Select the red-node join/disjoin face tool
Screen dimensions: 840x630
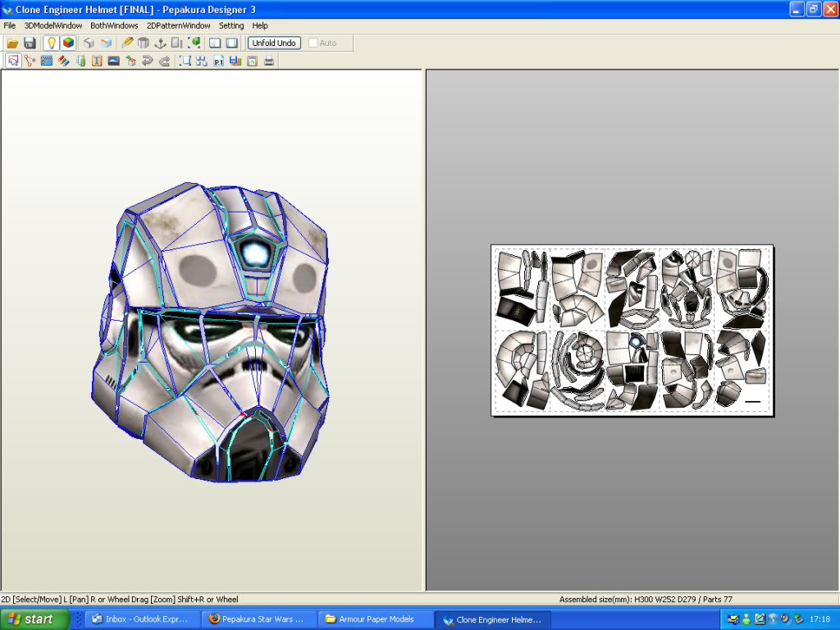[x=30, y=61]
